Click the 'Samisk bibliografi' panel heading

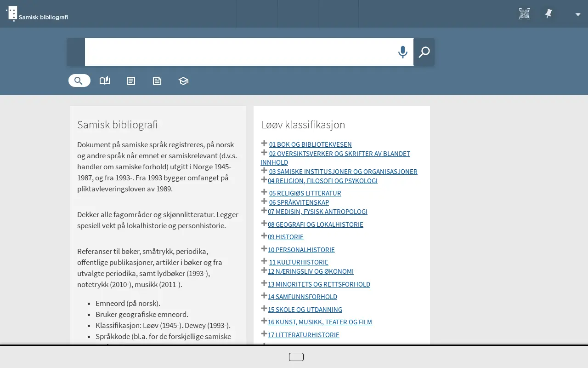tap(117, 125)
